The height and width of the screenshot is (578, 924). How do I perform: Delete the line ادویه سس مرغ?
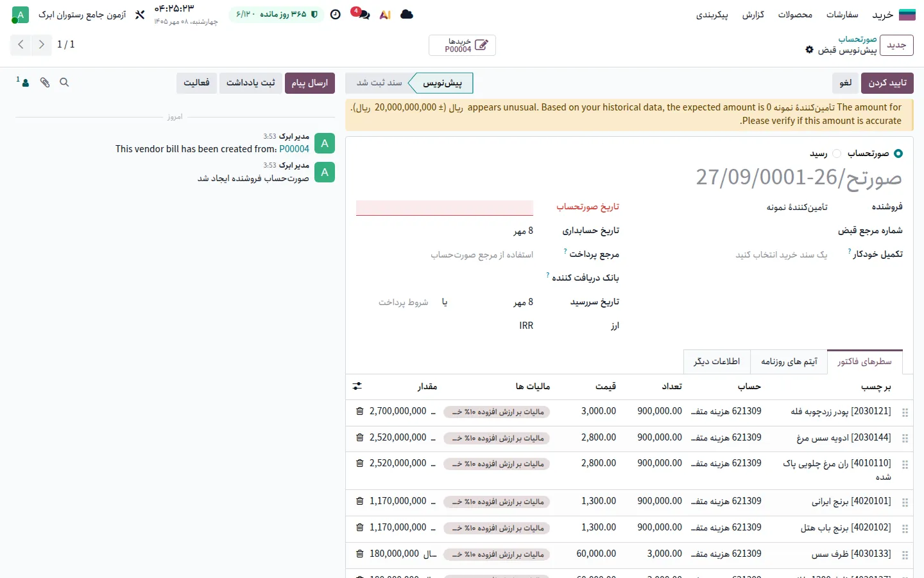click(x=359, y=437)
